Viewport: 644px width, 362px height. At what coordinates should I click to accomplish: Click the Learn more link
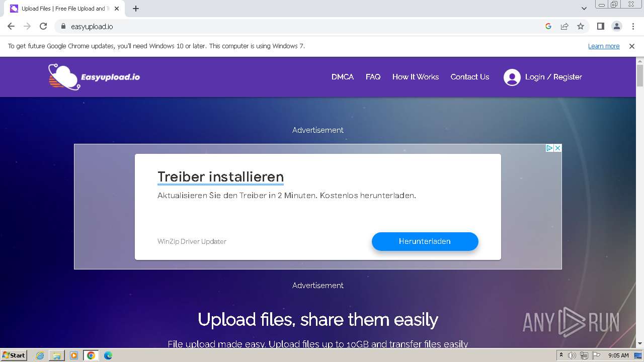pyautogui.click(x=604, y=46)
